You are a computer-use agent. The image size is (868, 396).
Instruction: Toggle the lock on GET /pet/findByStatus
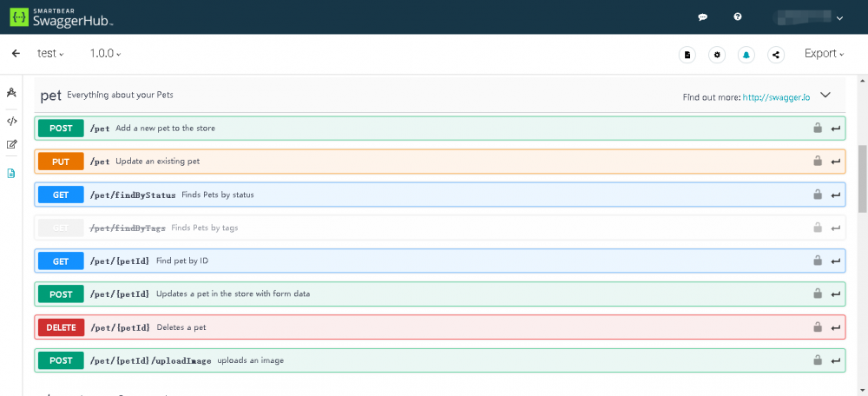click(817, 195)
